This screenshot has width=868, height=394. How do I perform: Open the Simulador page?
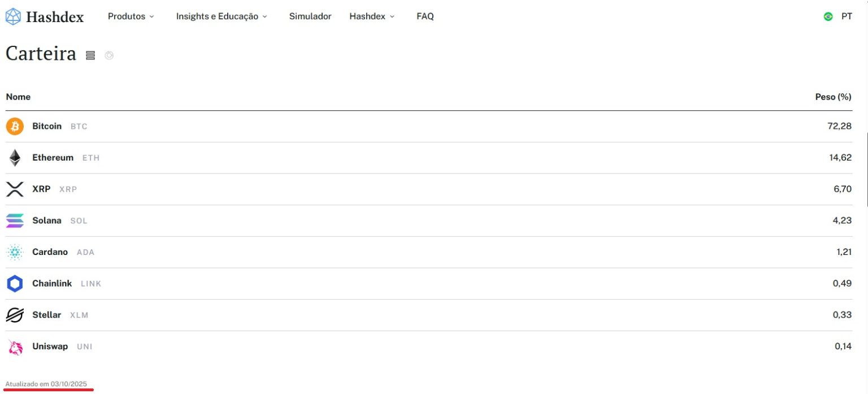pos(310,16)
